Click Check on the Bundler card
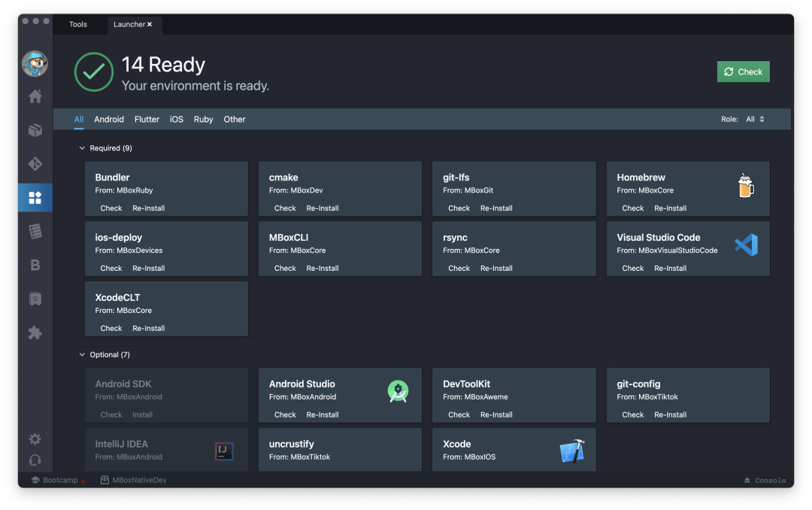Screen dimensions: 812x510 [x=111, y=208]
